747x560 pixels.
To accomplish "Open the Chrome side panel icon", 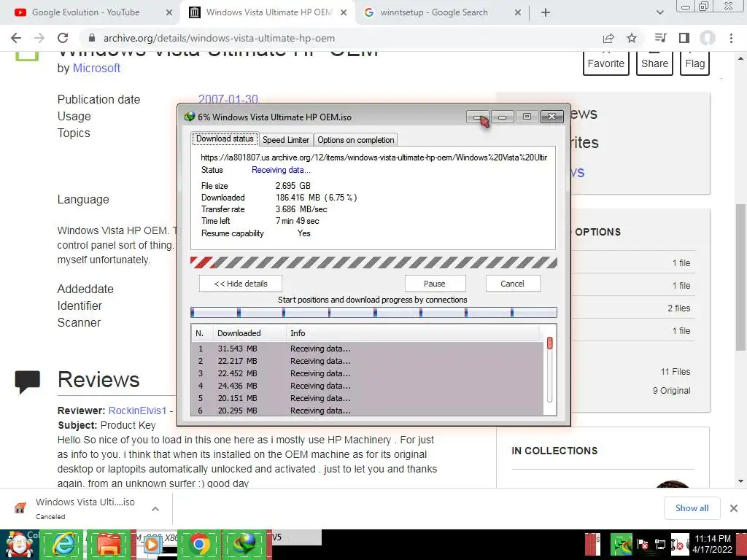I will click(x=684, y=38).
